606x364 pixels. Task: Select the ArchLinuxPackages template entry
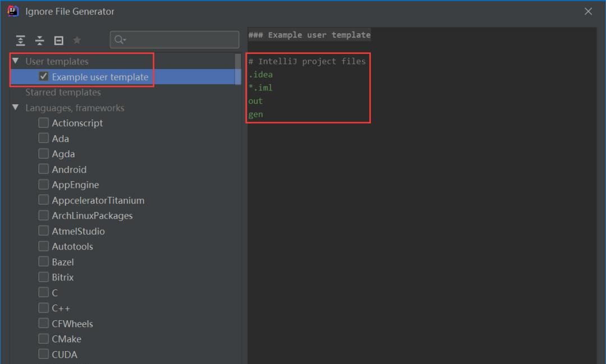(92, 215)
